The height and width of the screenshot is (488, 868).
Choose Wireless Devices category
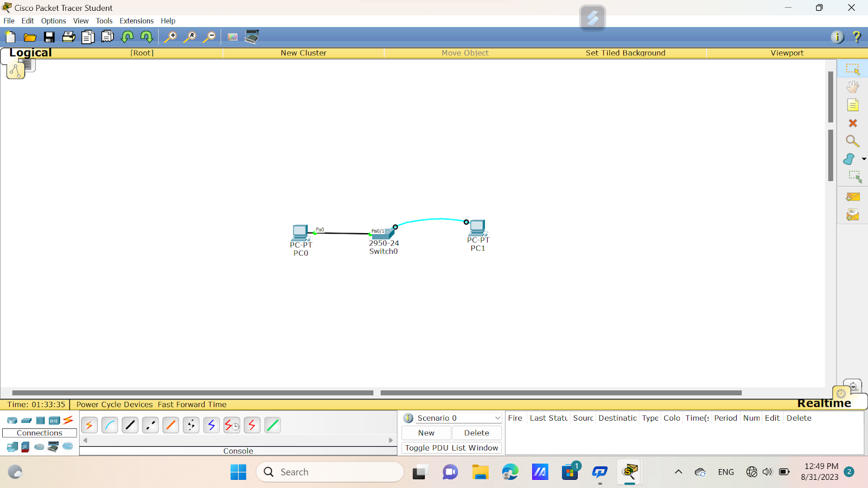(x=54, y=420)
